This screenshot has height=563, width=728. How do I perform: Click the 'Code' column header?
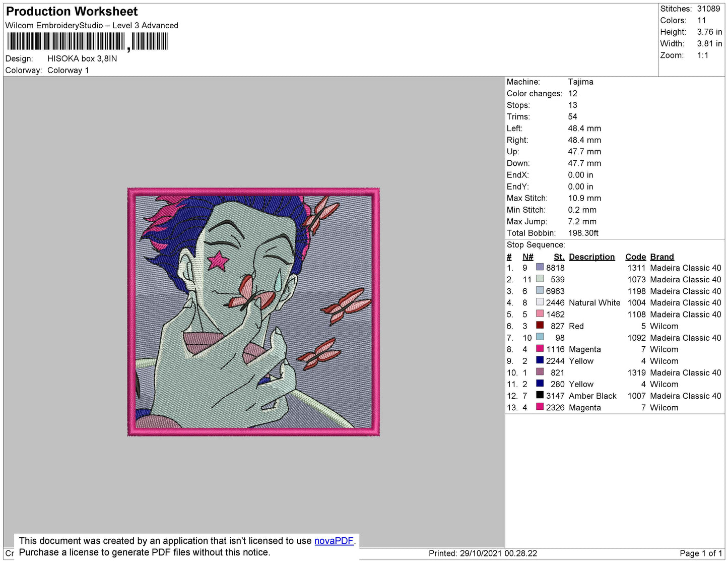click(635, 257)
